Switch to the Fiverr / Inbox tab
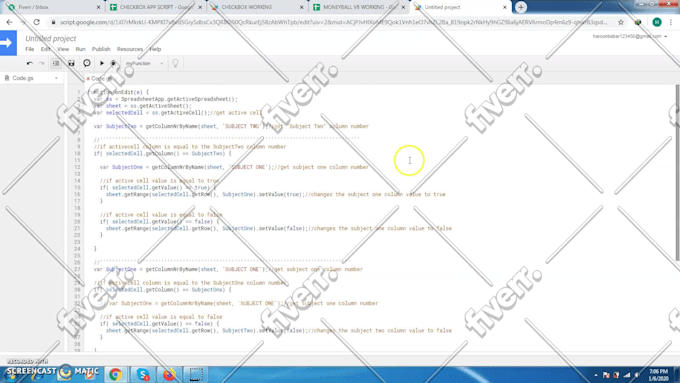The width and height of the screenshot is (680, 383). (52, 7)
